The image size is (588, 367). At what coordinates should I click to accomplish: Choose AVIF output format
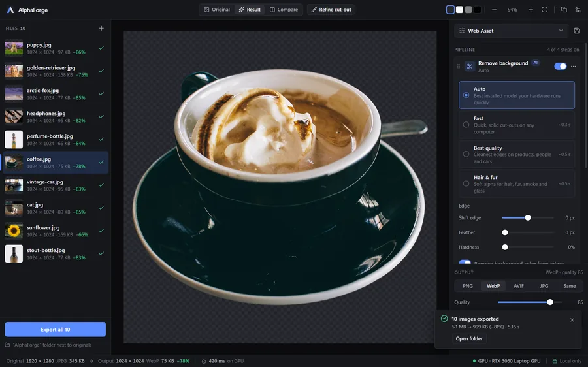tap(519, 286)
